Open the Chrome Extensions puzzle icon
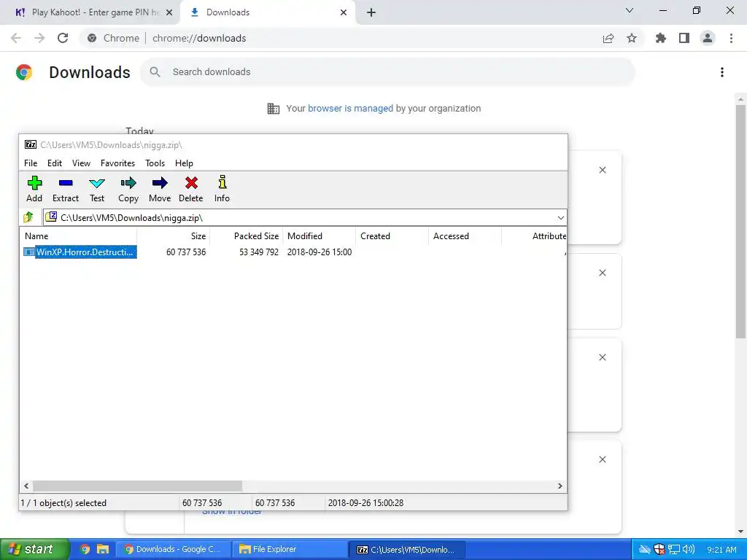 pyautogui.click(x=661, y=38)
